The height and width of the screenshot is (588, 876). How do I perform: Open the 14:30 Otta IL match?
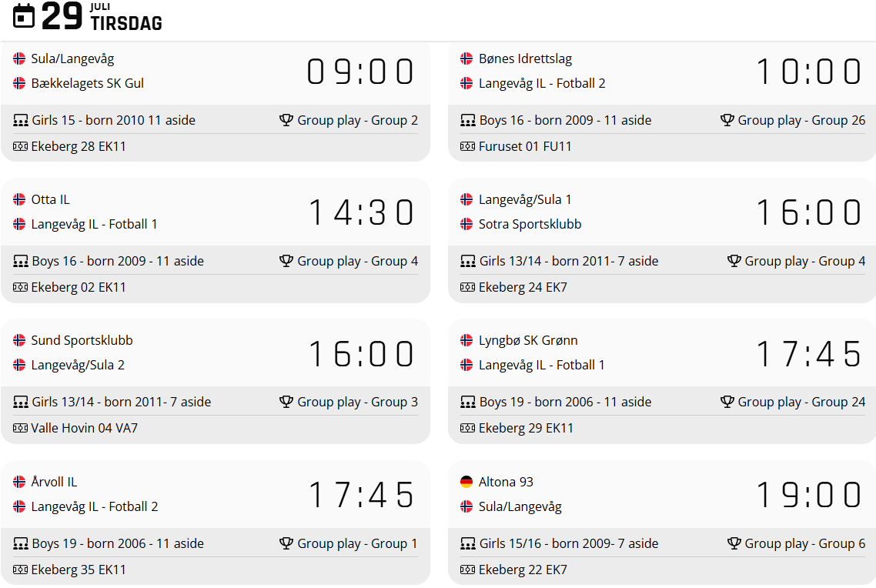tap(361, 212)
